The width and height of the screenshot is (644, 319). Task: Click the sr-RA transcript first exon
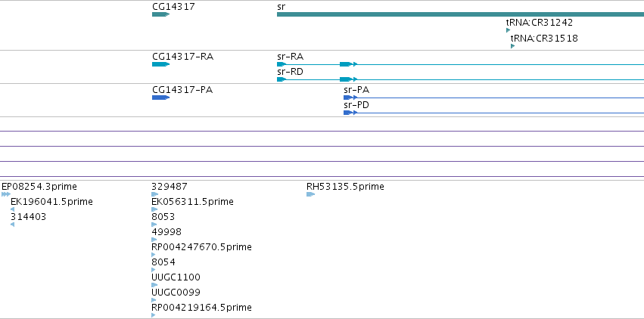pos(282,64)
